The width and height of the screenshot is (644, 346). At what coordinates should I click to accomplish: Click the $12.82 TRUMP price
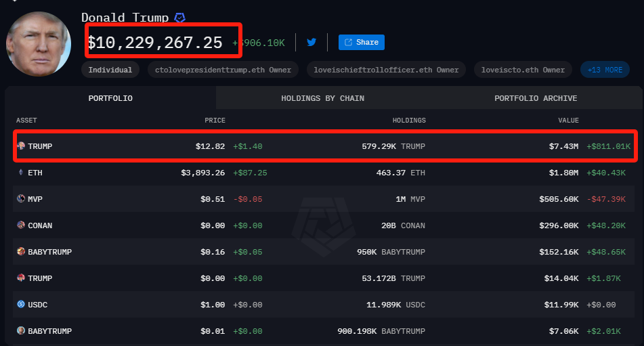coord(211,146)
